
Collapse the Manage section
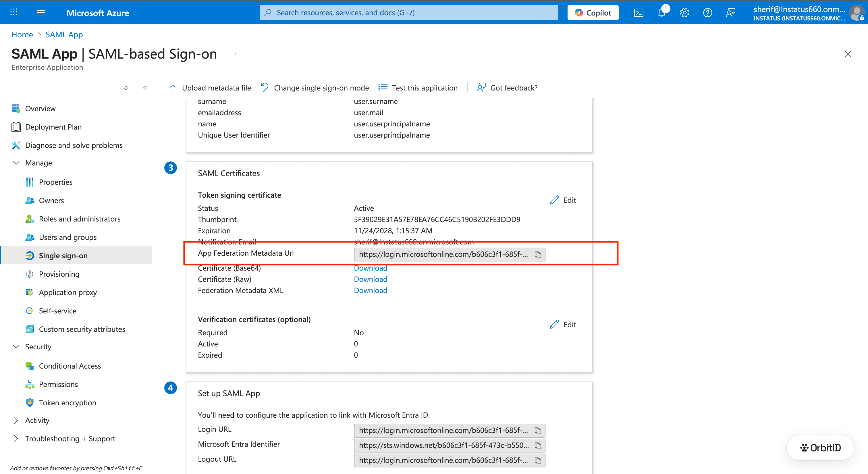(16, 163)
